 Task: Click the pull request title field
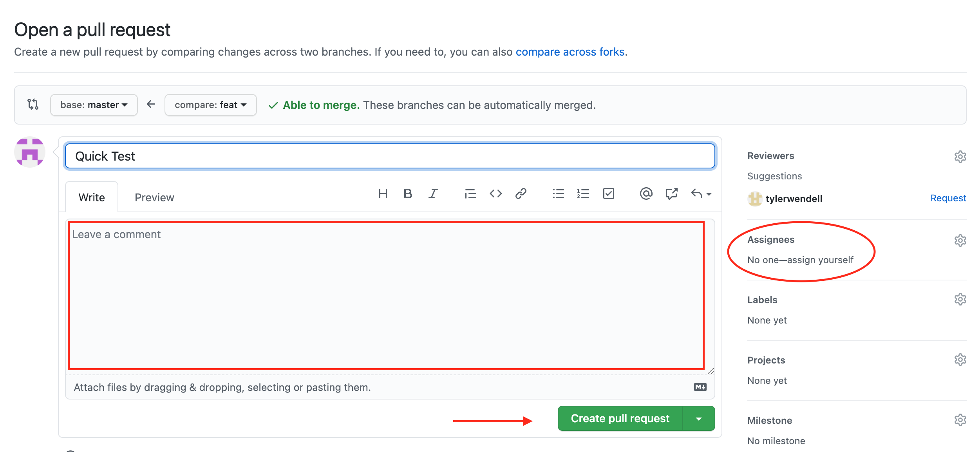[390, 156]
